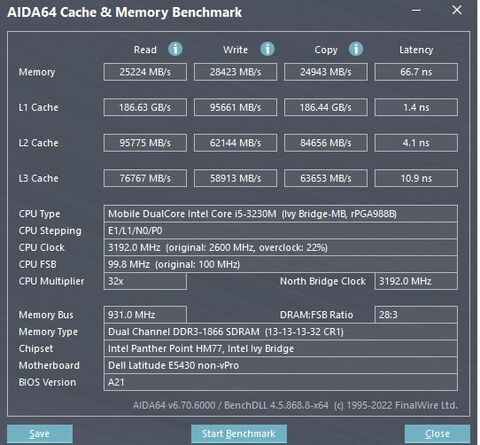Select L1 Cache write 95661 MB/s
This screenshot has height=445, width=480.
coord(235,107)
